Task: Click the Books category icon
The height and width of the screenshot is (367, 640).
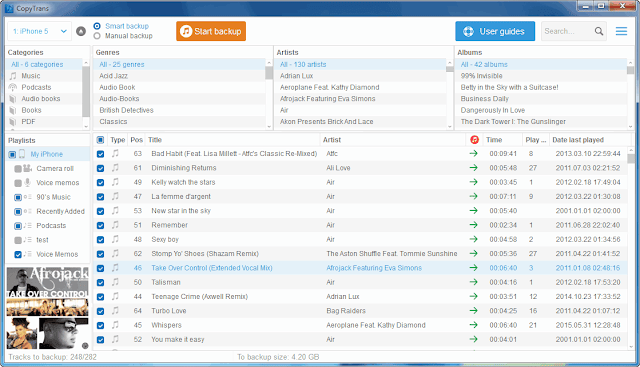Action: pyautogui.click(x=13, y=110)
